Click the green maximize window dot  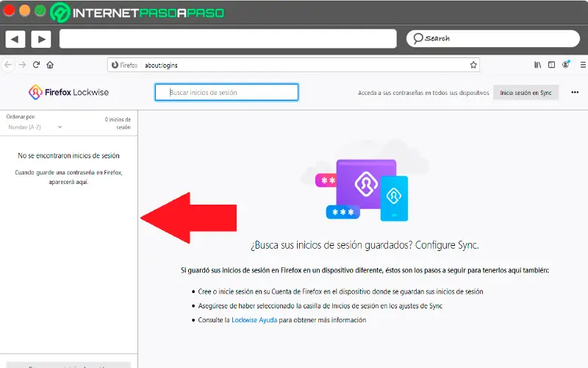coord(40,10)
